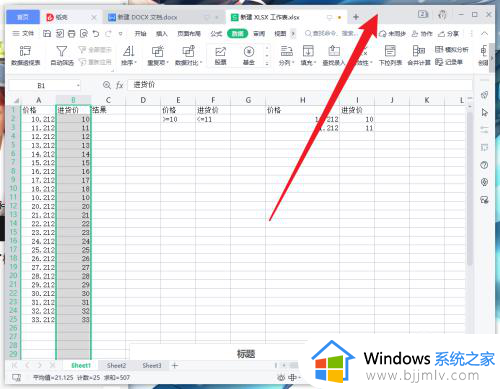The image size is (500, 389).
Task: Click the print preview icon
Action: pyautogui.click(x=84, y=33)
